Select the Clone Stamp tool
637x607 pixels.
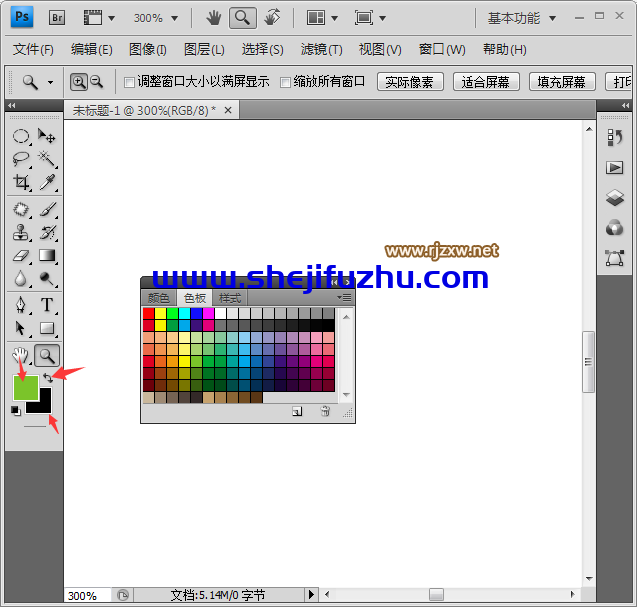coord(21,233)
